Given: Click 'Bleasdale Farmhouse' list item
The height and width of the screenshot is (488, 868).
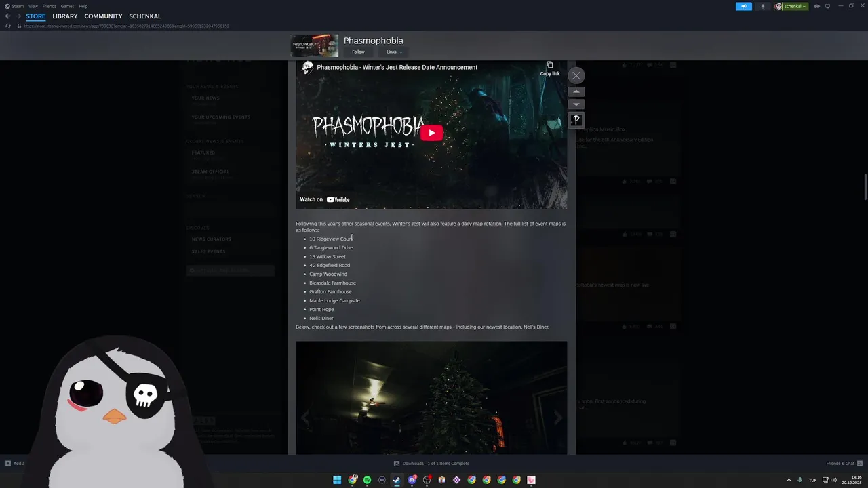Looking at the screenshot, I should click(332, 283).
